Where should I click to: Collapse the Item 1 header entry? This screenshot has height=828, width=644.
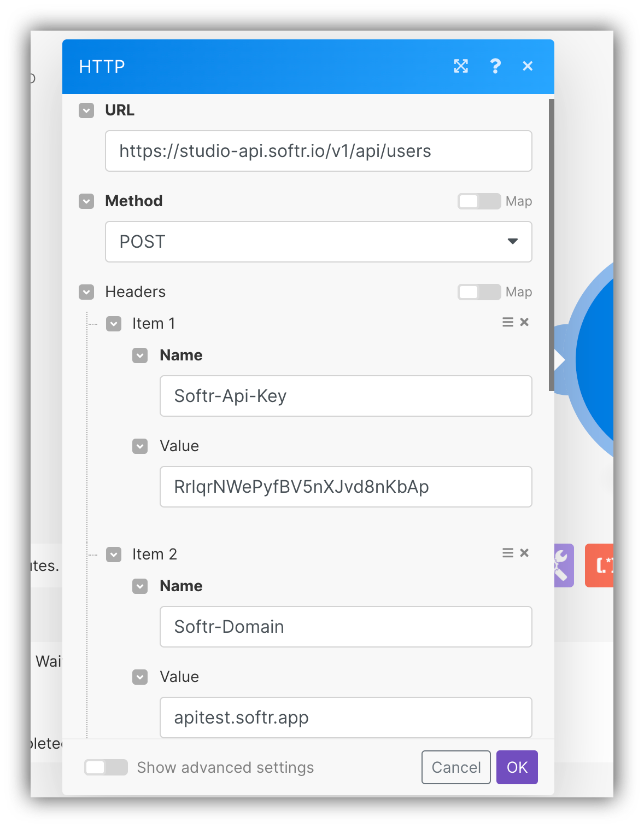(x=114, y=323)
